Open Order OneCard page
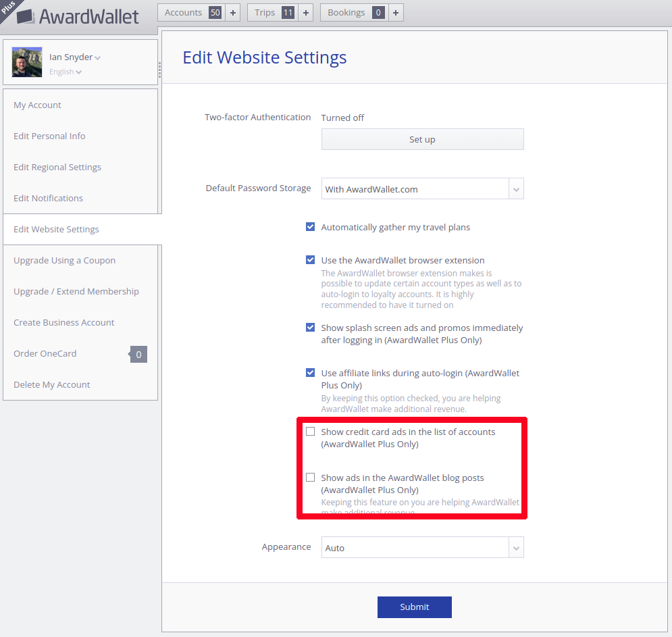Image resolution: width=672 pixels, height=637 pixels. pos(45,354)
